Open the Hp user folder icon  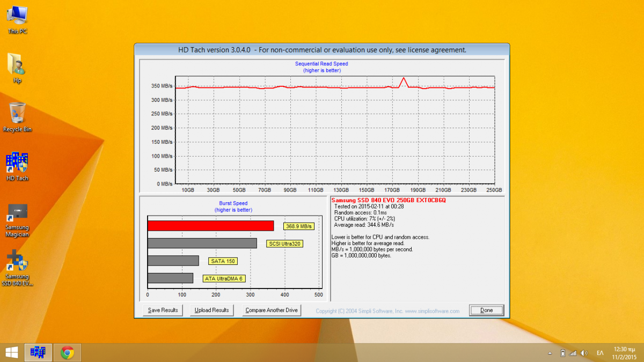click(17, 68)
